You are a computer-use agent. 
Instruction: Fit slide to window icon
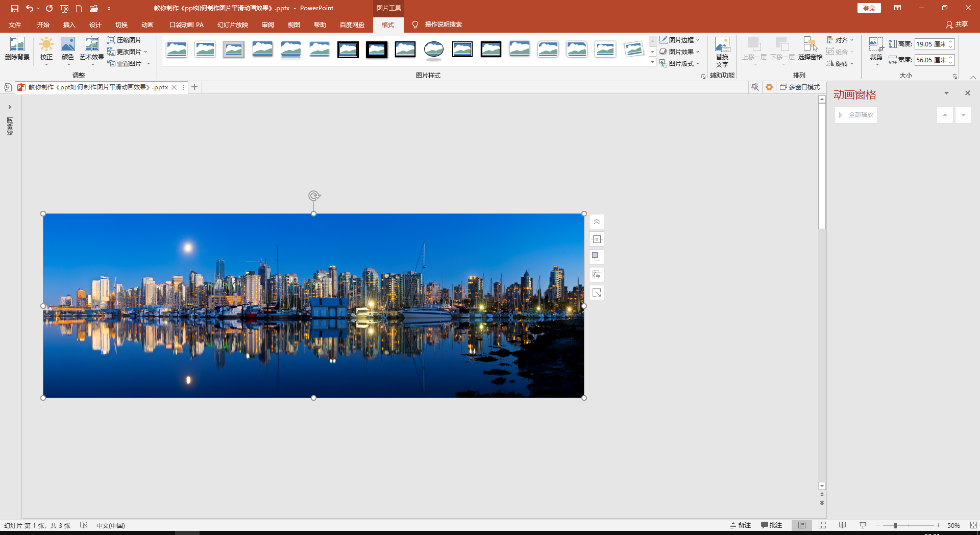pyautogui.click(x=973, y=525)
